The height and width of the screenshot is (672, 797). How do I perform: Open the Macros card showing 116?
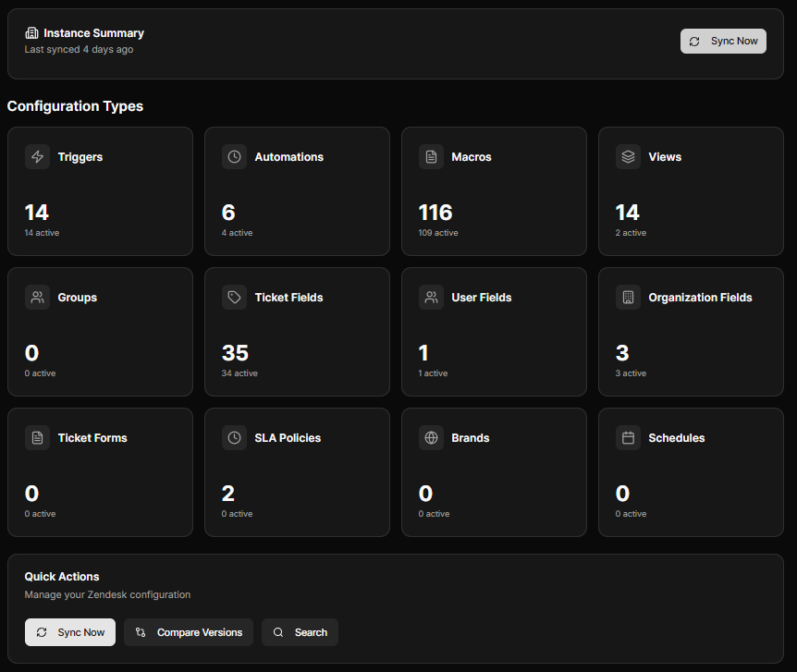pyautogui.click(x=494, y=191)
